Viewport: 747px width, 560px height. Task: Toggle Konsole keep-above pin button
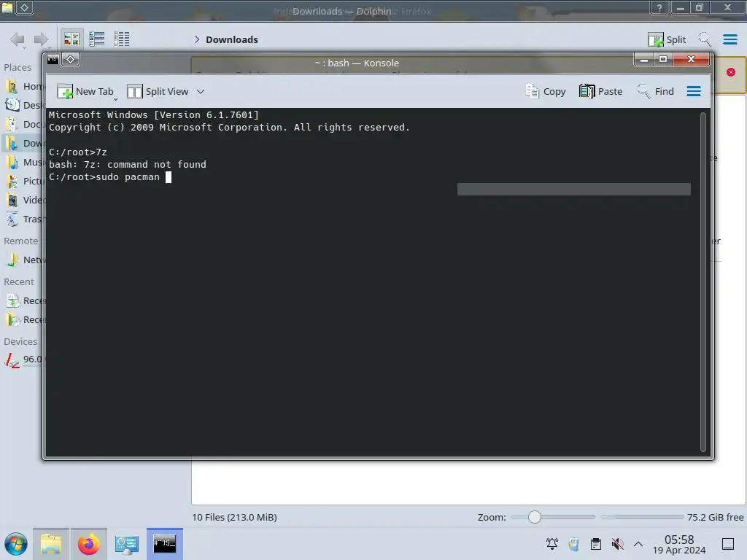71,60
